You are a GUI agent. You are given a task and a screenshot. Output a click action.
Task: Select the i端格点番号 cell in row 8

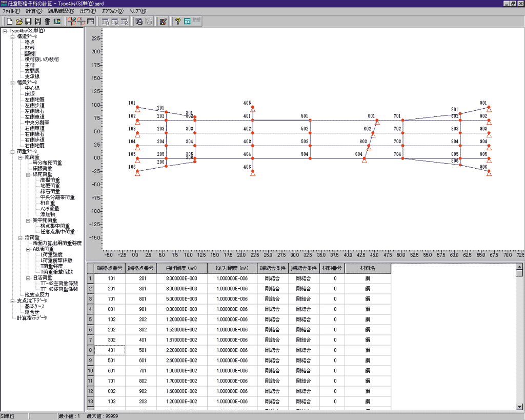[110, 350]
